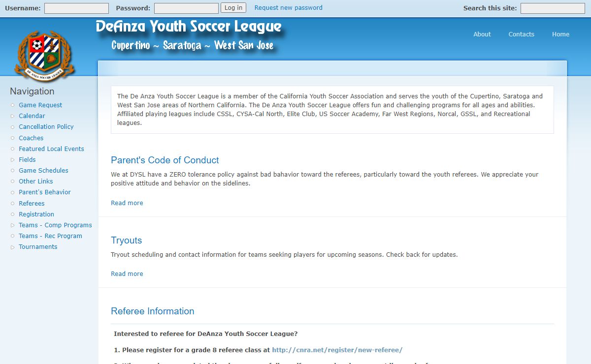Click the De Anza Soccer League crest logo
This screenshot has width=591, height=364.
pyautogui.click(x=44, y=56)
